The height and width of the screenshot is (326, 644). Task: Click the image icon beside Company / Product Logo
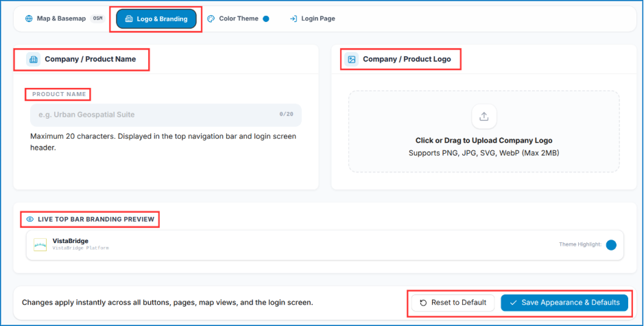click(352, 59)
